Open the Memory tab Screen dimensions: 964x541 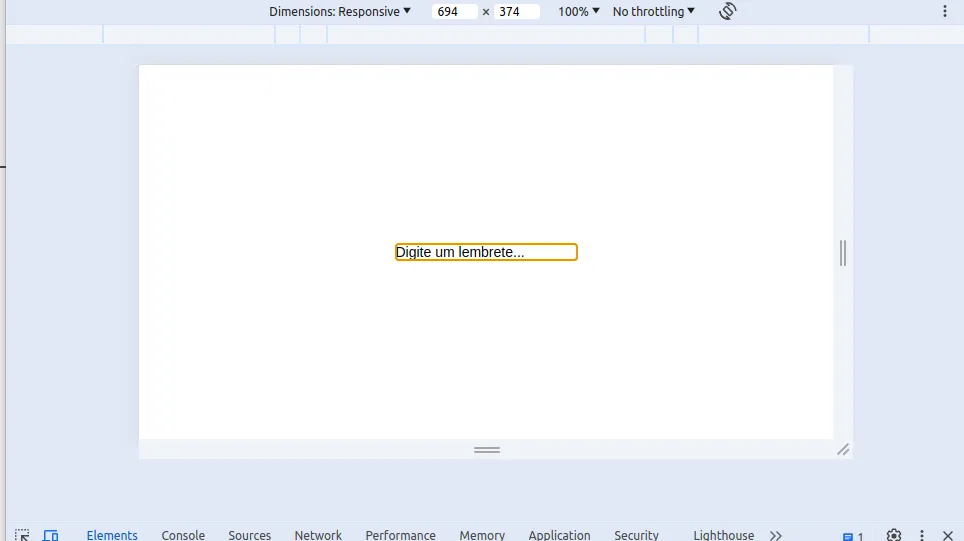click(x=482, y=535)
